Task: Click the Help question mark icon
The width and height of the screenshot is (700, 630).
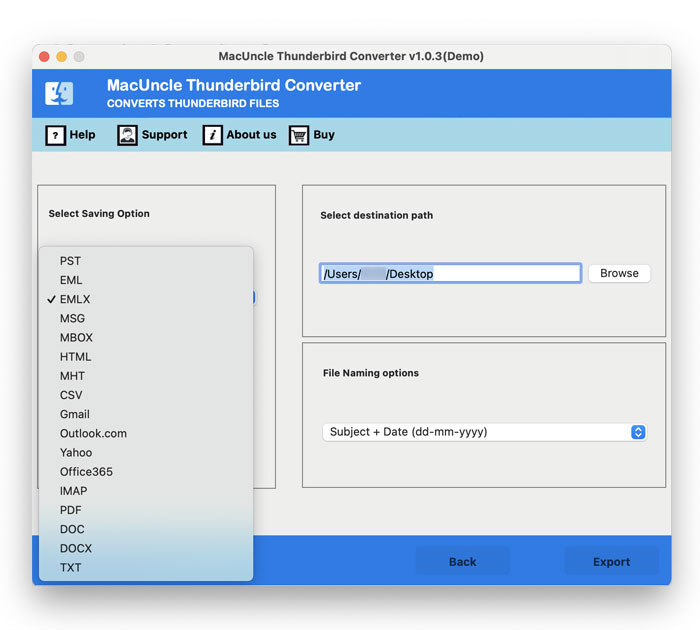Action: click(x=55, y=135)
